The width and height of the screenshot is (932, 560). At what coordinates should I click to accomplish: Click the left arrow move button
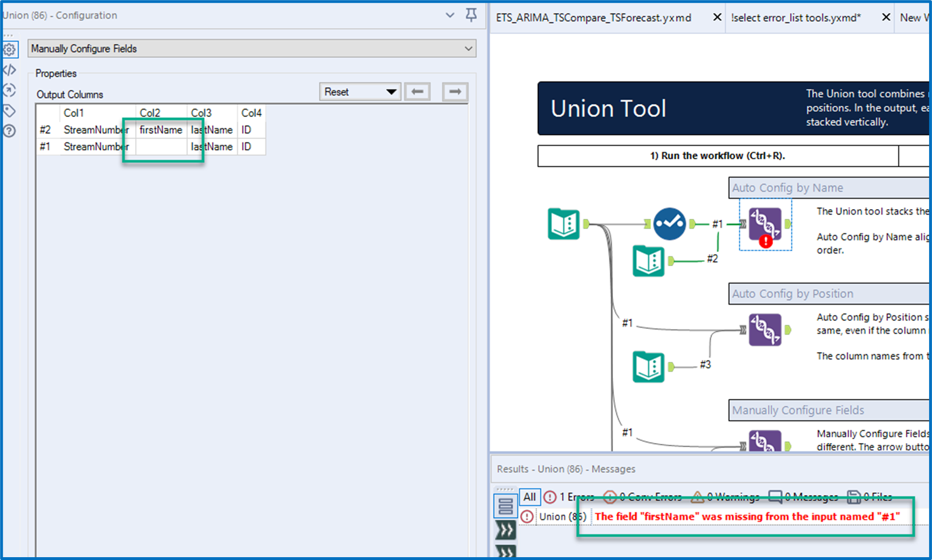click(417, 92)
